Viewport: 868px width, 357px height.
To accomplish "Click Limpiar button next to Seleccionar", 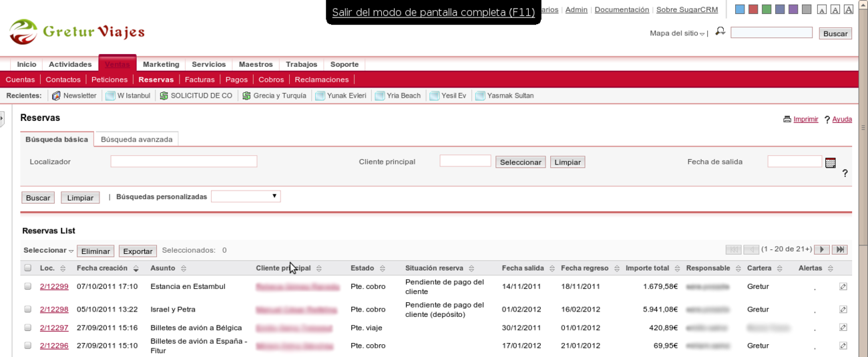I will click(x=568, y=162).
